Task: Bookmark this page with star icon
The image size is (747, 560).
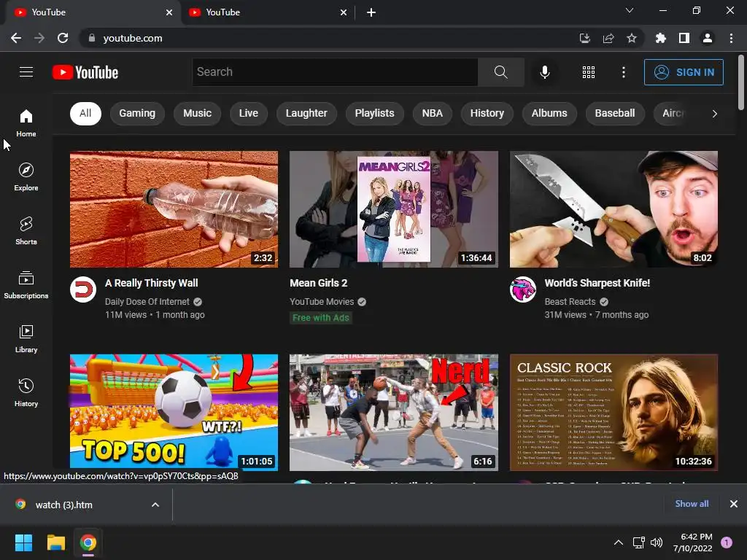Action: click(632, 38)
